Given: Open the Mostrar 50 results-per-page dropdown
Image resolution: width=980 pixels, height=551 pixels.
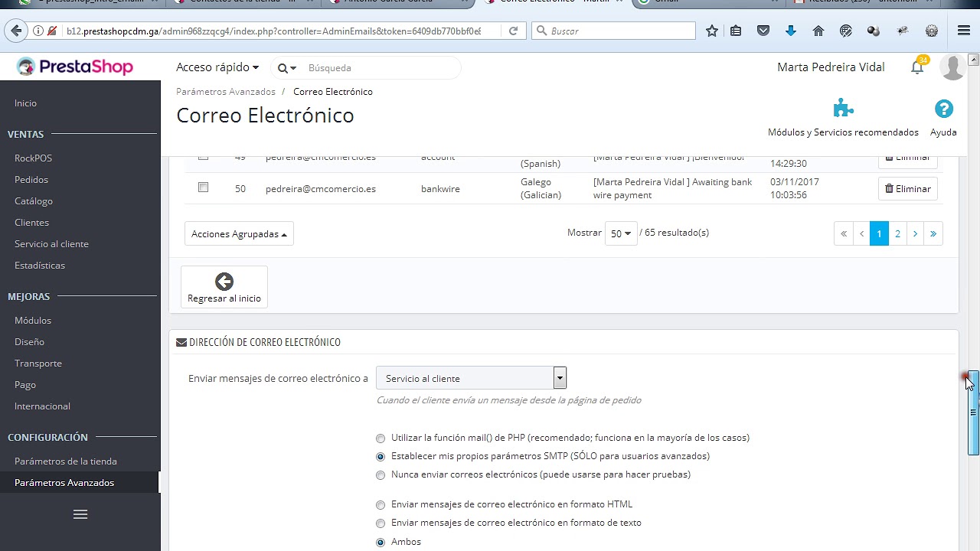Looking at the screenshot, I should (x=621, y=233).
